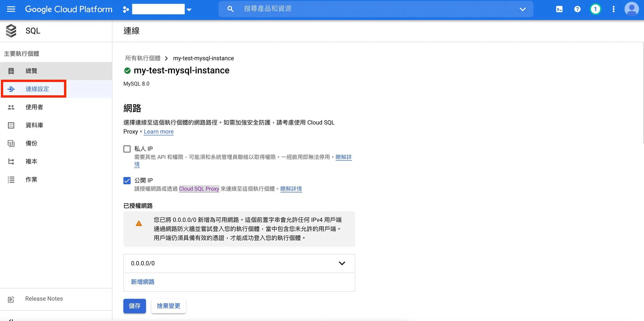Enable the 私人 IP checkbox

[x=127, y=149]
